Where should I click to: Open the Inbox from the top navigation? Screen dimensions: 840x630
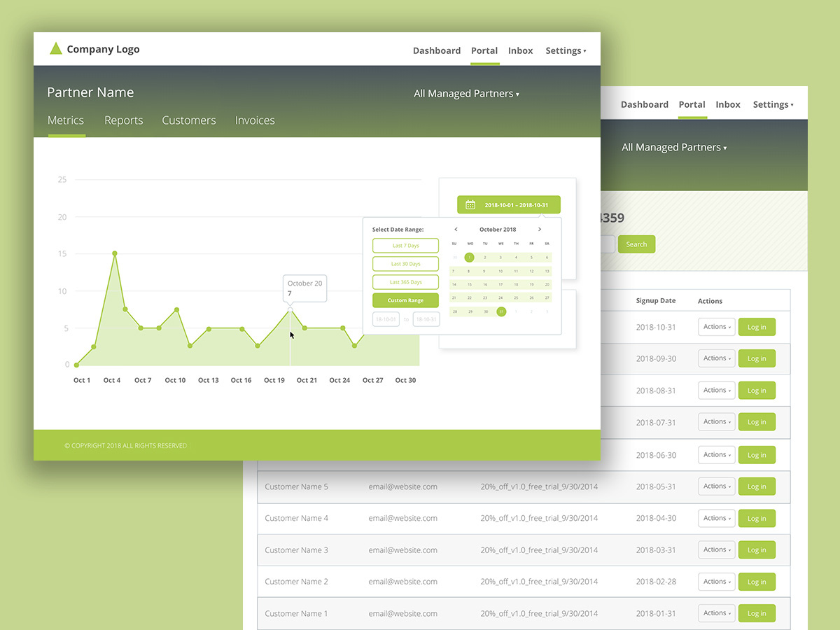pyautogui.click(x=520, y=50)
